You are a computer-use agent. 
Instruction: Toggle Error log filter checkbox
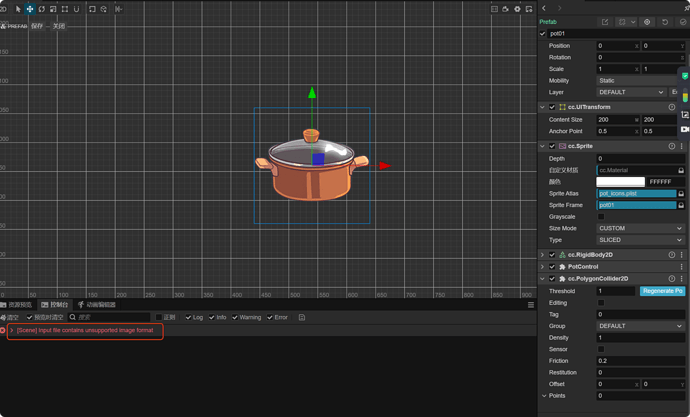[x=270, y=317]
